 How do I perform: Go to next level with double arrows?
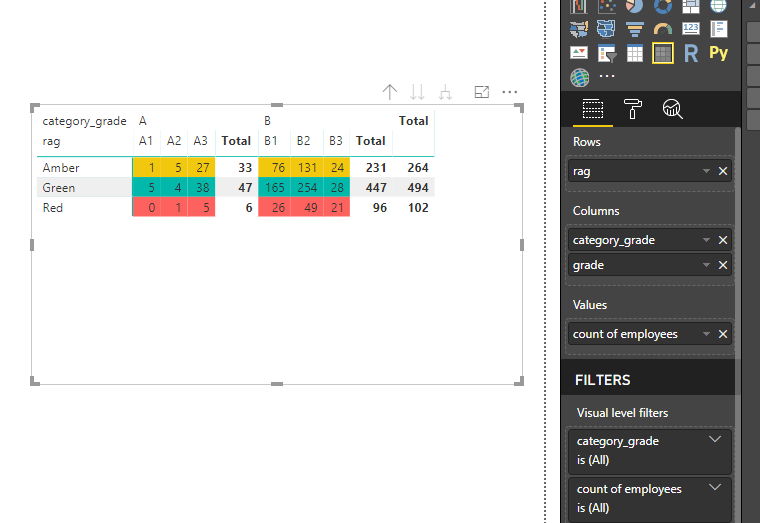[417, 92]
